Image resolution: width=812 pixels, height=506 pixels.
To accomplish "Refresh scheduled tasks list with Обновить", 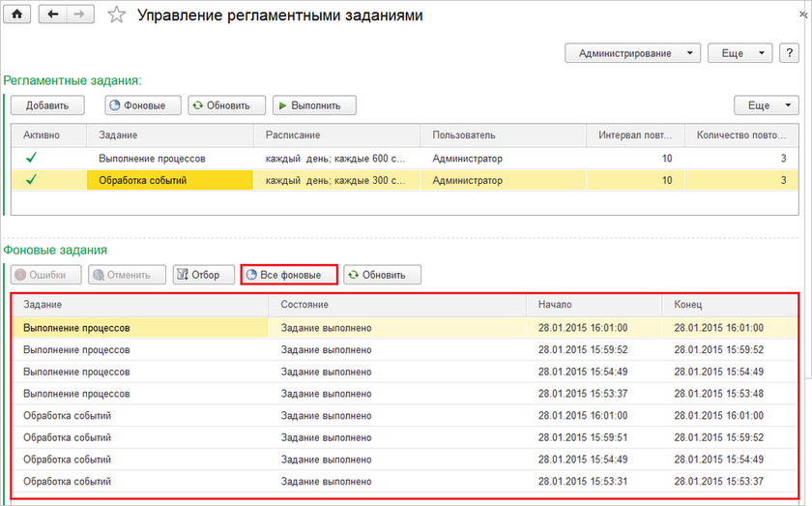I will tap(219, 105).
